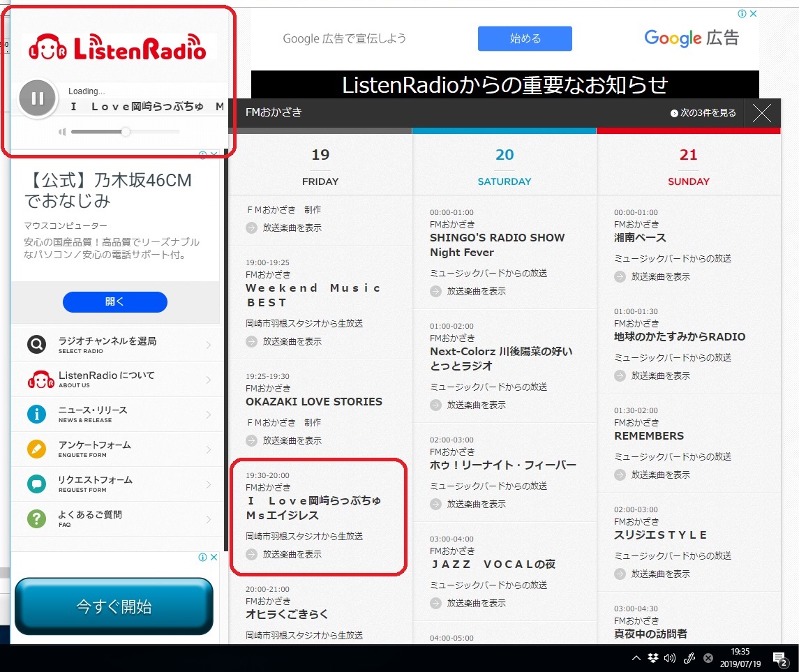Expand ラジオチャンネルを選局 chevron
This screenshot has height=672, width=799.
point(209,345)
